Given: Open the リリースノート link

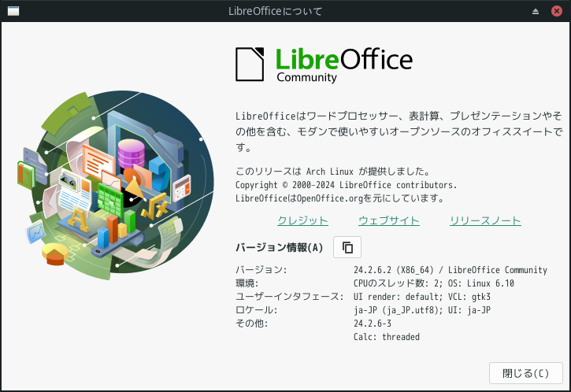Looking at the screenshot, I should coord(485,220).
